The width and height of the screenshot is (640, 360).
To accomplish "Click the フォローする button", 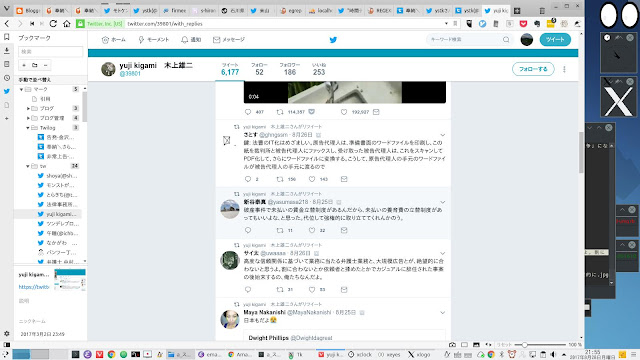I will (533, 69).
